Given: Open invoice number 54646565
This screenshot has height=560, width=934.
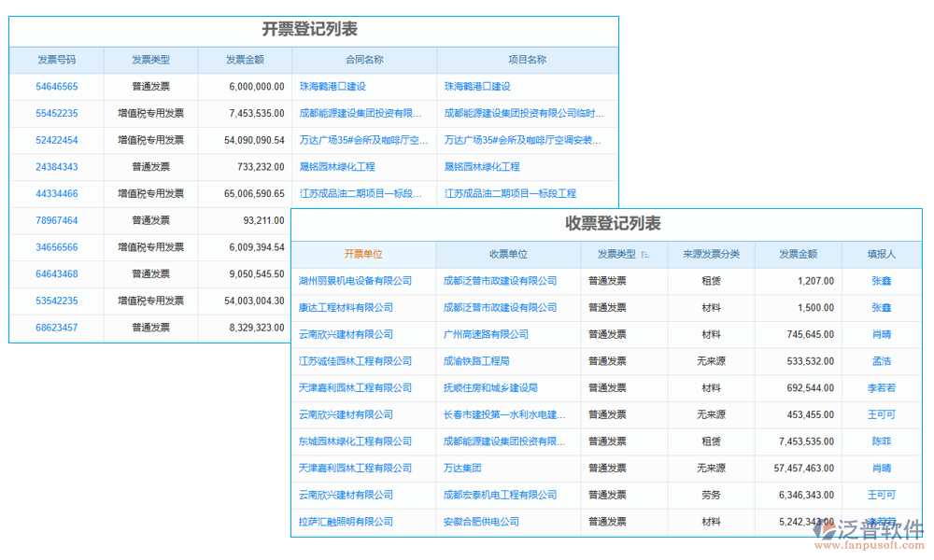Looking at the screenshot, I should pos(57,87).
